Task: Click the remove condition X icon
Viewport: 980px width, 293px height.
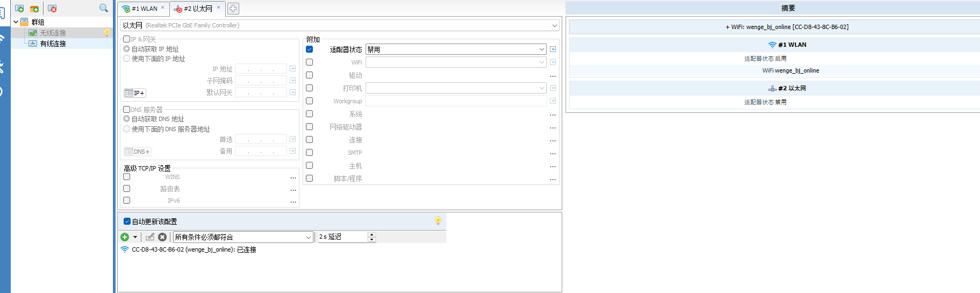Action: coord(162,237)
